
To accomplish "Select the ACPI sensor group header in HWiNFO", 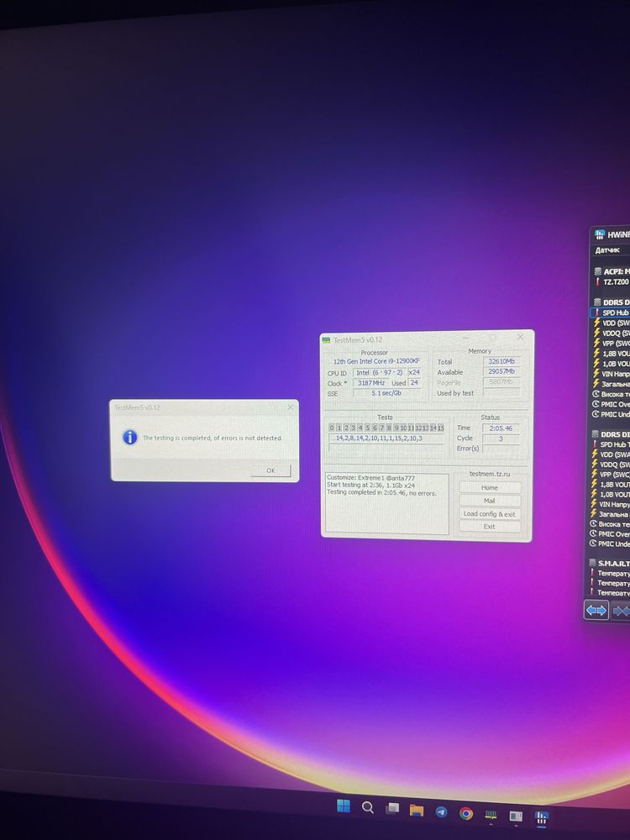I will pyautogui.click(x=612, y=271).
